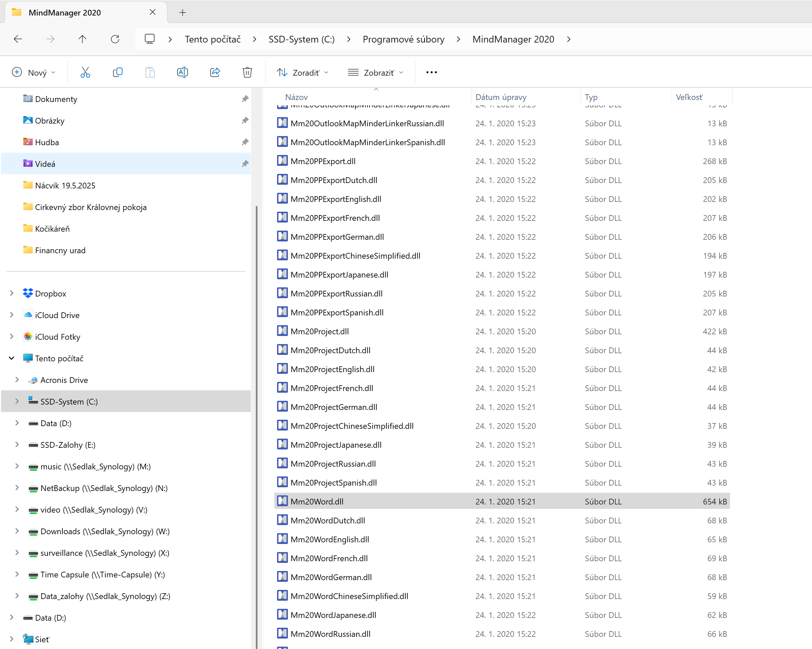The width and height of the screenshot is (812, 649).
Task: Click the Rename icon
Action: [182, 72]
